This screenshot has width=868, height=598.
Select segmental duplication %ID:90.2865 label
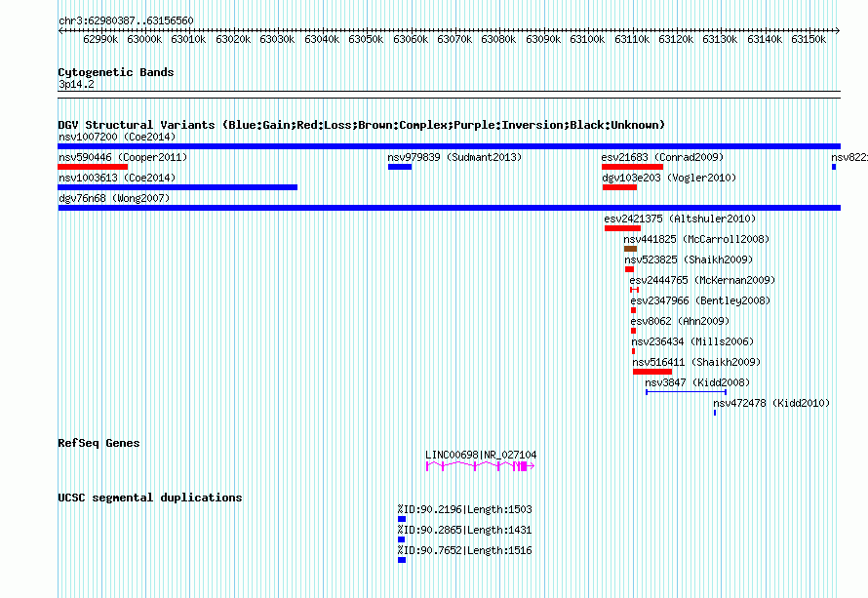464,530
